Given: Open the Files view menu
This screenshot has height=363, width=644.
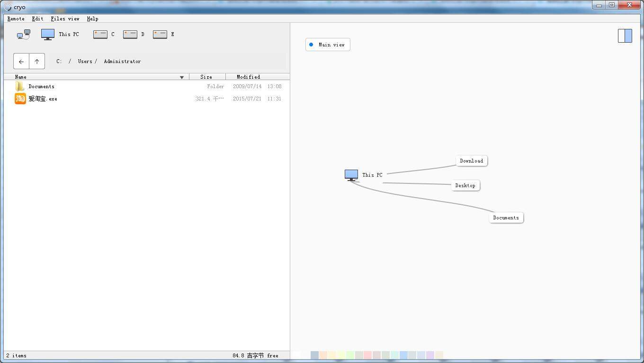Looking at the screenshot, I should click(65, 18).
